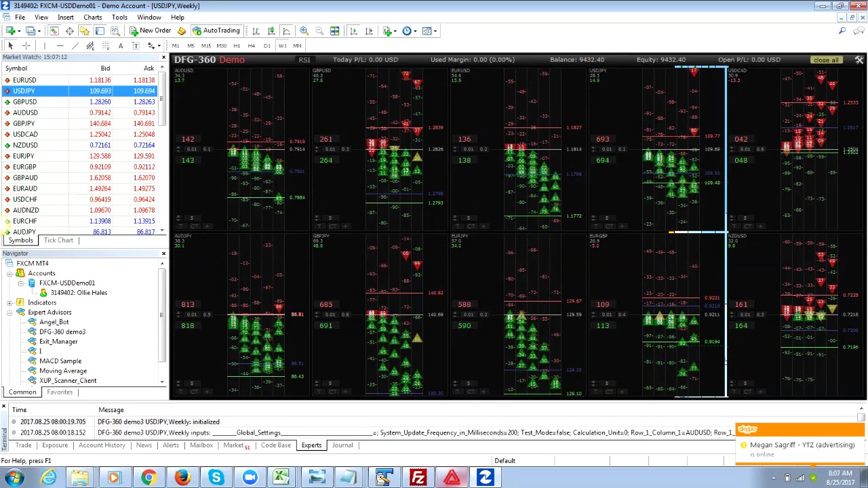The height and width of the screenshot is (488, 868).
Task: Toggle the Terminal window icon
Action: 100,30
